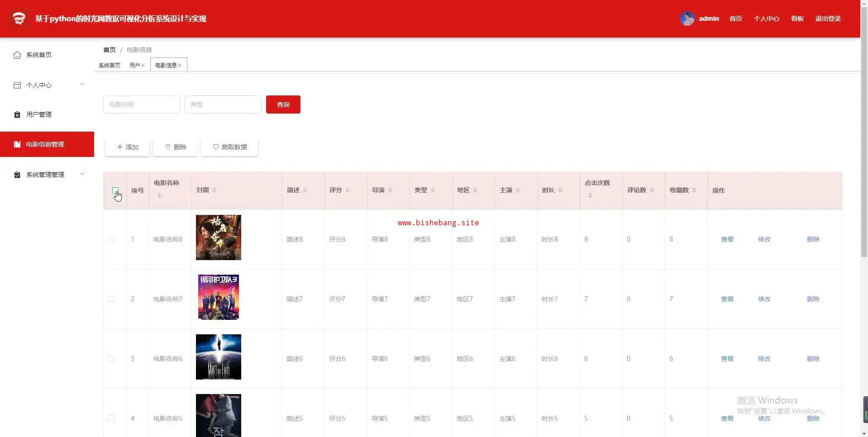Image resolution: width=868 pixels, height=437 pixels.
Task: Click the poster thumbnail for 电影名称6
Action: (x=218, y=357)
